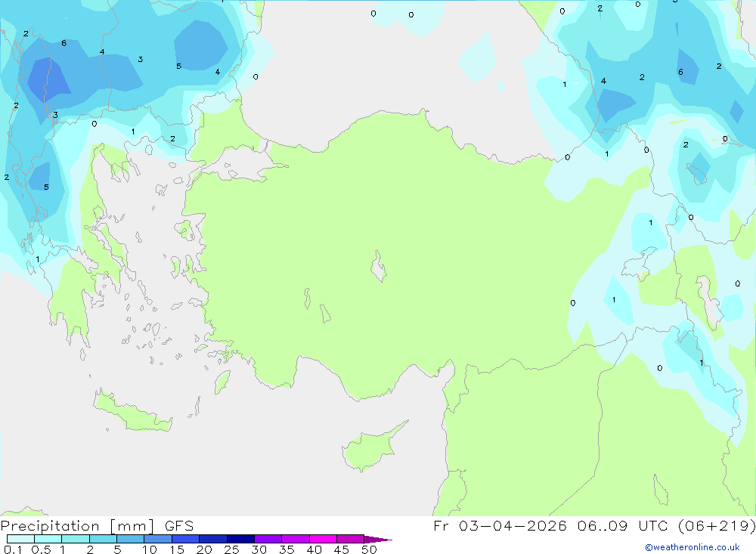Screen dimensions: 756x554
Task: Select the 30 mm purple legend swatch
Action: tap(268, 539)
